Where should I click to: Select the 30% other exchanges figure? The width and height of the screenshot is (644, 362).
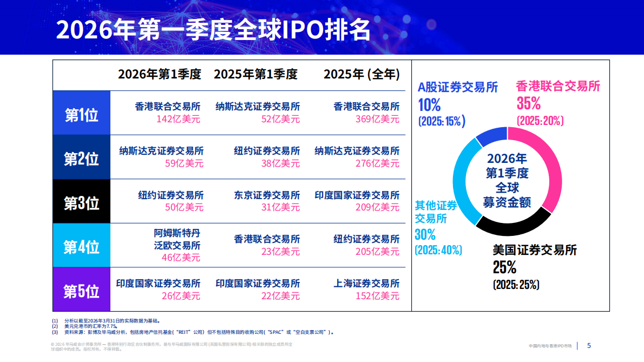click(425, 235)
